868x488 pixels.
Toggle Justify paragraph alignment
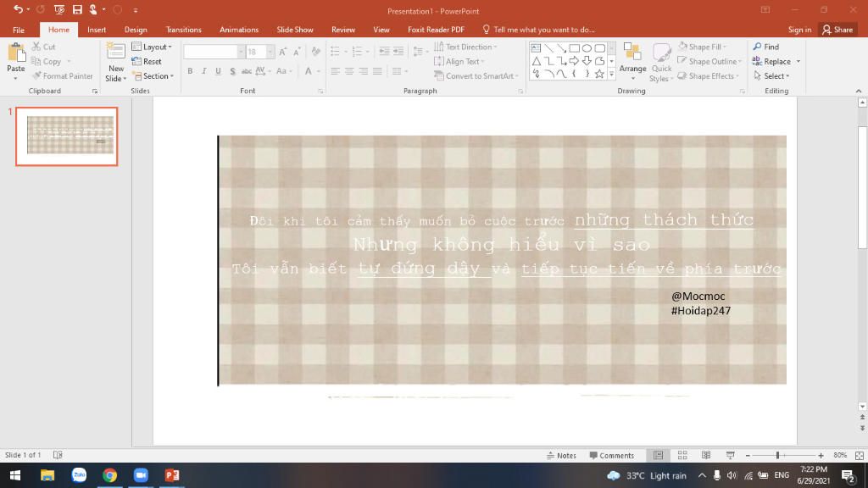click(377, 71)
